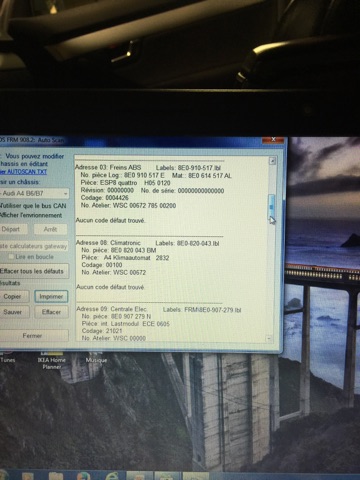
Task: Click the 'A4 Klimaautomat 2832' line
Action: pyautogui.click(x=125, y=258)
